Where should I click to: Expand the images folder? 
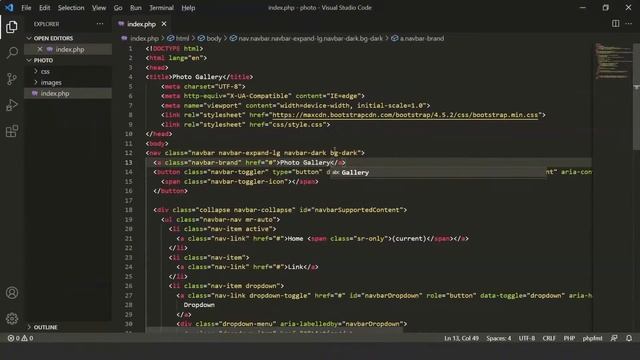tap(51, 82)
